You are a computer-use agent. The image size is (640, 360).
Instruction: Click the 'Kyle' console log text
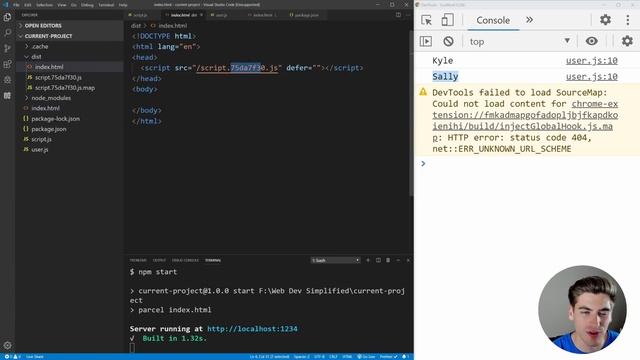(x=442, y=61)
